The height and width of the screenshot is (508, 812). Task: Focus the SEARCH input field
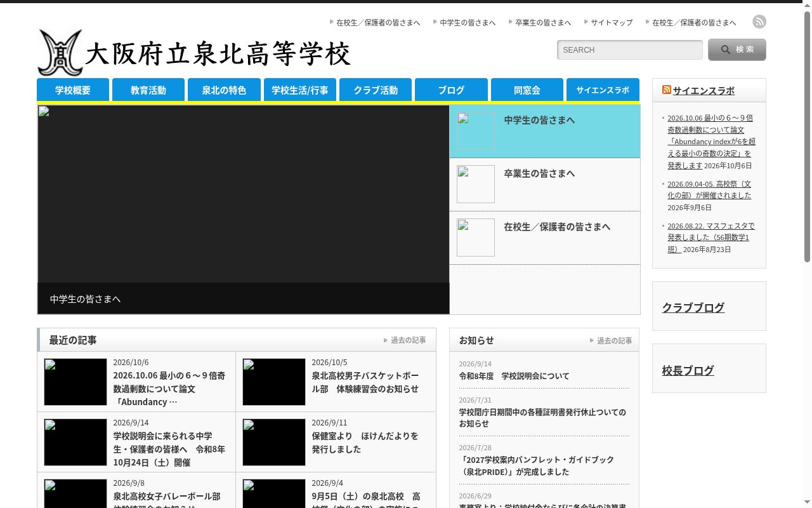click(630, 50)
